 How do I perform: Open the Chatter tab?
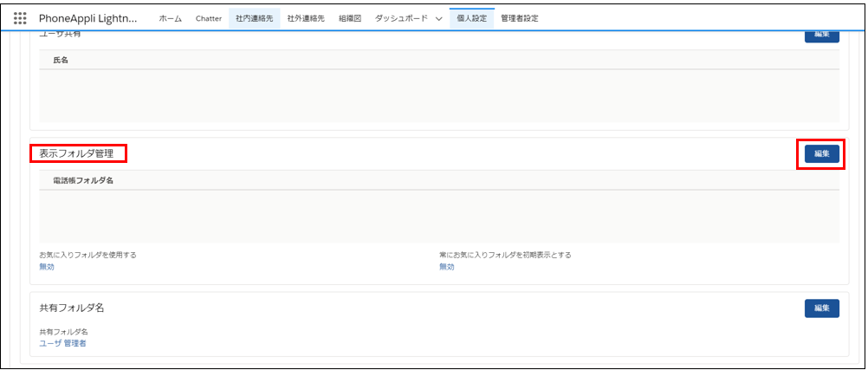click(209, 18)
